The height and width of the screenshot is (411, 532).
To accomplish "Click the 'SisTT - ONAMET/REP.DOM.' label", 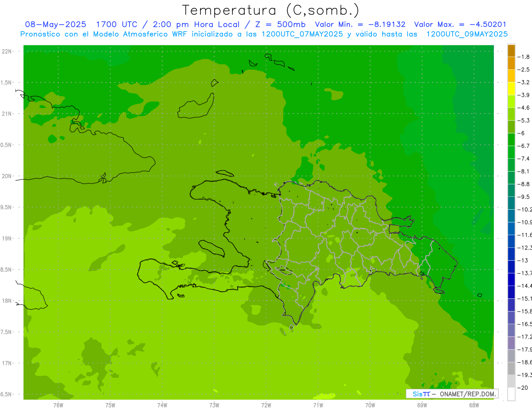I will [452, 394].
